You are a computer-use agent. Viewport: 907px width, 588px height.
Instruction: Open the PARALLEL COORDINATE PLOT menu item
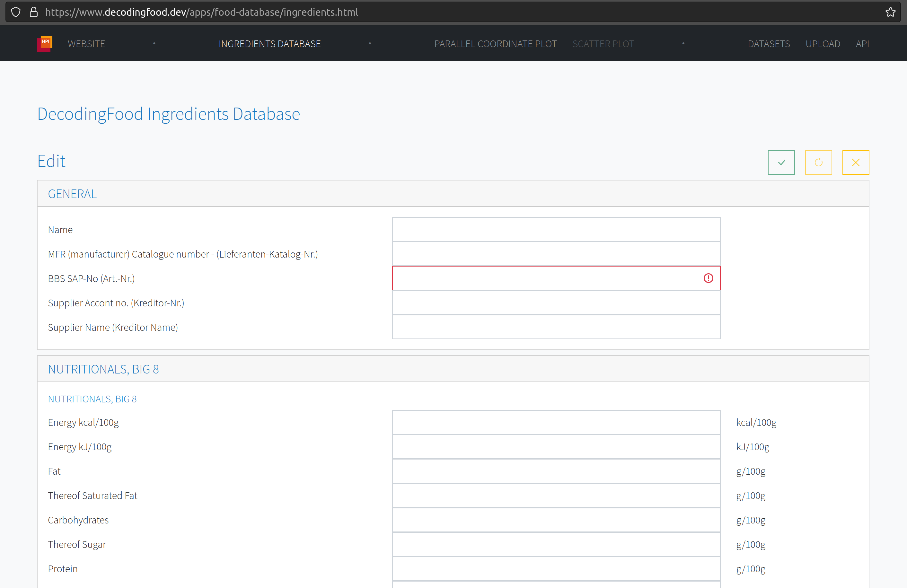(495, 44)
